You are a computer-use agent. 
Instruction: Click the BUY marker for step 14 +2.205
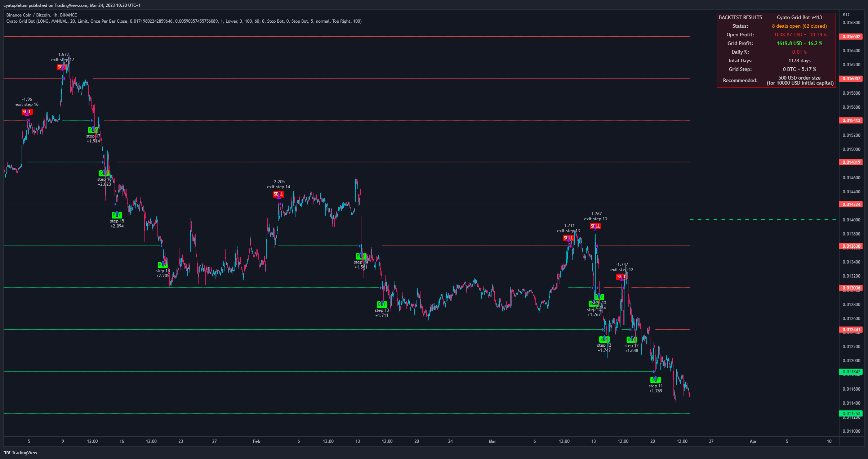pyautogui.click(x=163, y=265)
